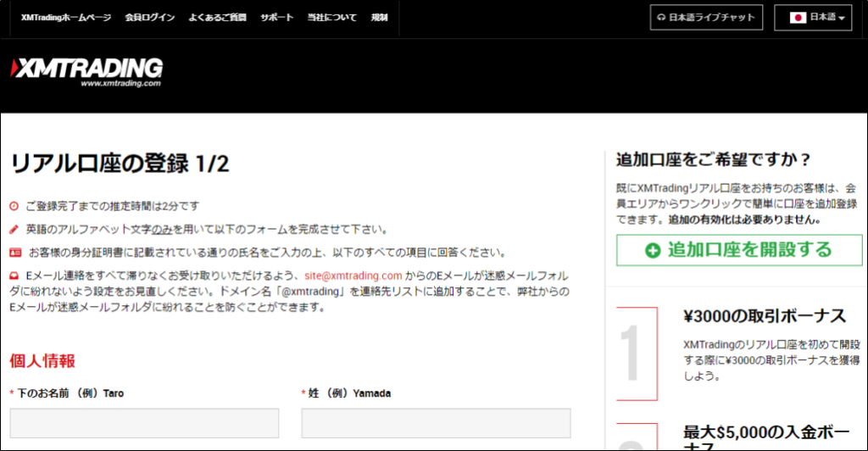868x451 pixels.
Task: Click the ご登録完了までの推定時間は2分です text
Action: click(x=113, y=206)
